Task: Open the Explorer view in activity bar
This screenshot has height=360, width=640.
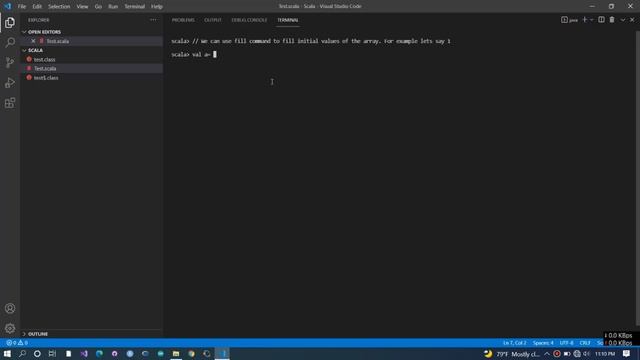Action: 10,22
